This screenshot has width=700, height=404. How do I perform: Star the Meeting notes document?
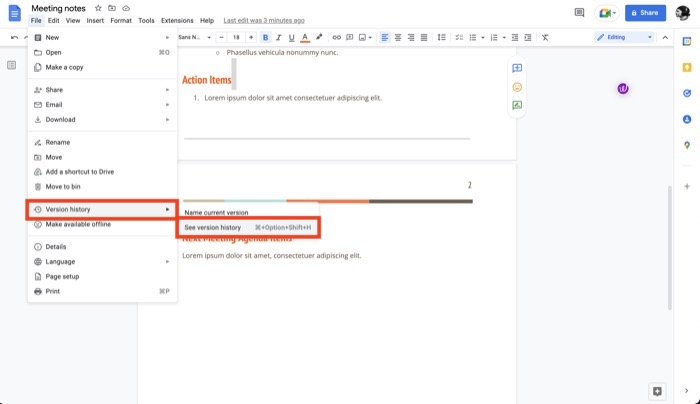coord(98,8)
